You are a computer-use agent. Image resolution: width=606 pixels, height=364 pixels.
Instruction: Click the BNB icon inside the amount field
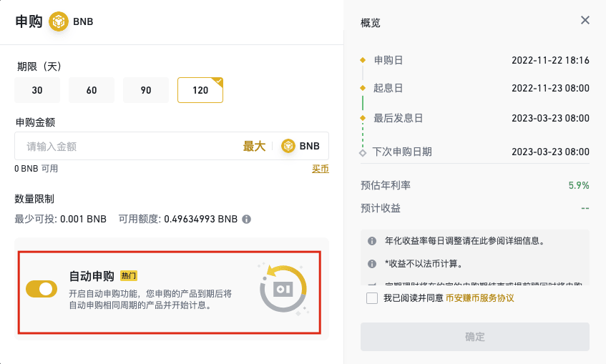click(288, 146)
